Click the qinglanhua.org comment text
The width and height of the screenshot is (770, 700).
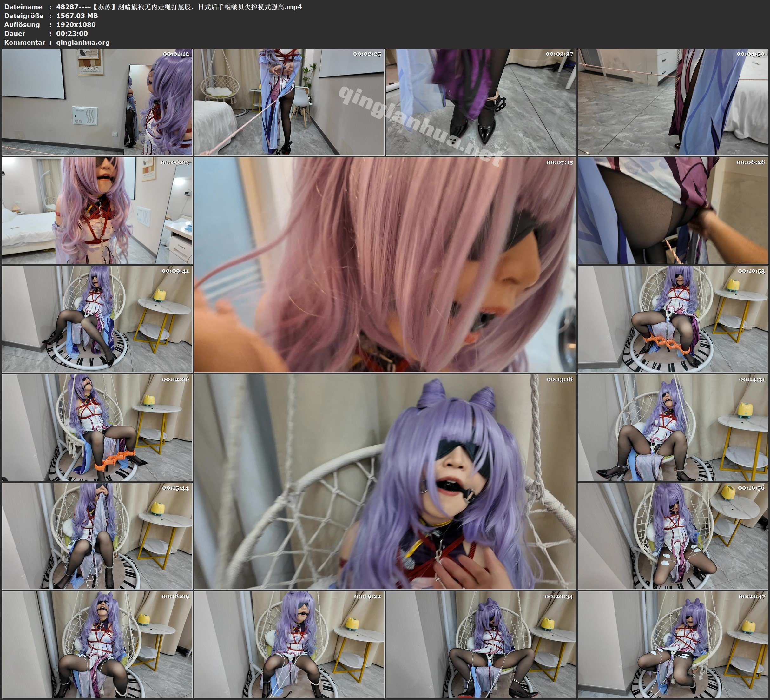coord(83,43)
